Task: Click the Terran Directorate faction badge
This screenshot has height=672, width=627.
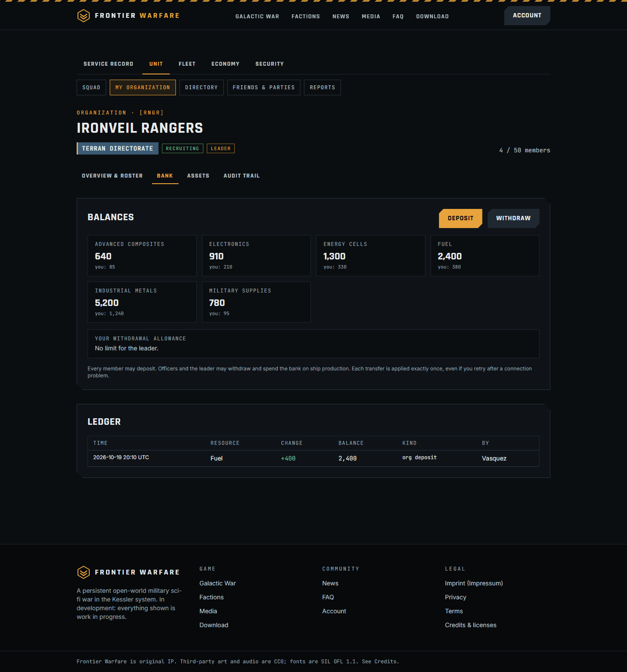Action: 118,148
